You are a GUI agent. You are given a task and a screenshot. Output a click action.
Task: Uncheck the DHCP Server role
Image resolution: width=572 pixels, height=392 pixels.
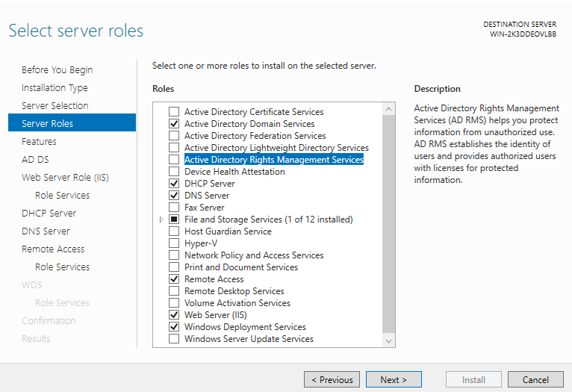coord(174,184)
